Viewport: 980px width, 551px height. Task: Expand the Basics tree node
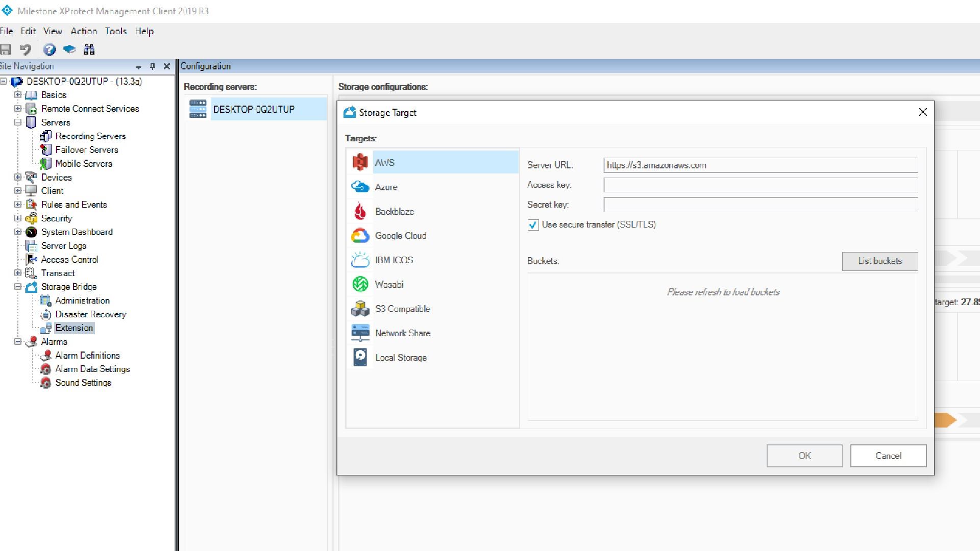point(18,95)
